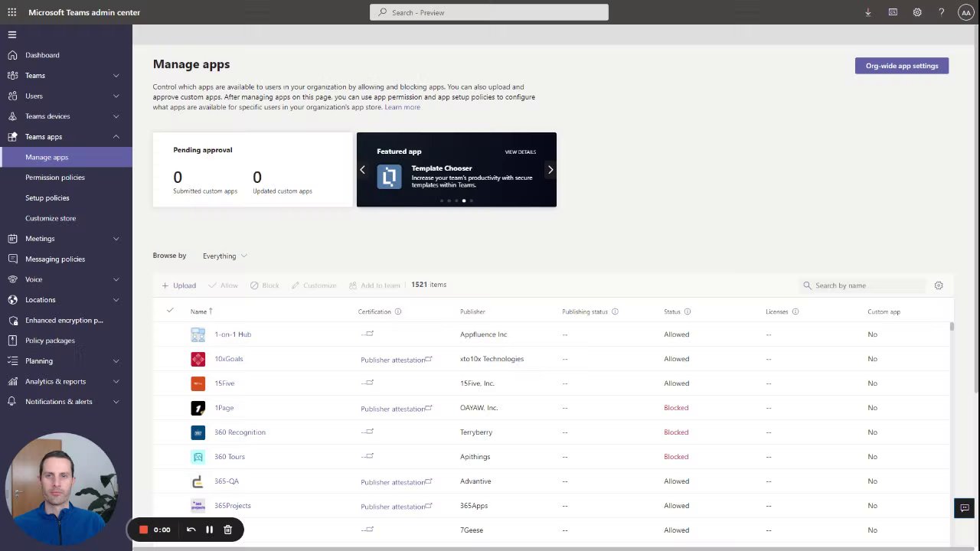Image resolution: width=980 pixels, height=551 pixels.
Task: Click the Policy packages sidebar icon
Action: (11, 341)
